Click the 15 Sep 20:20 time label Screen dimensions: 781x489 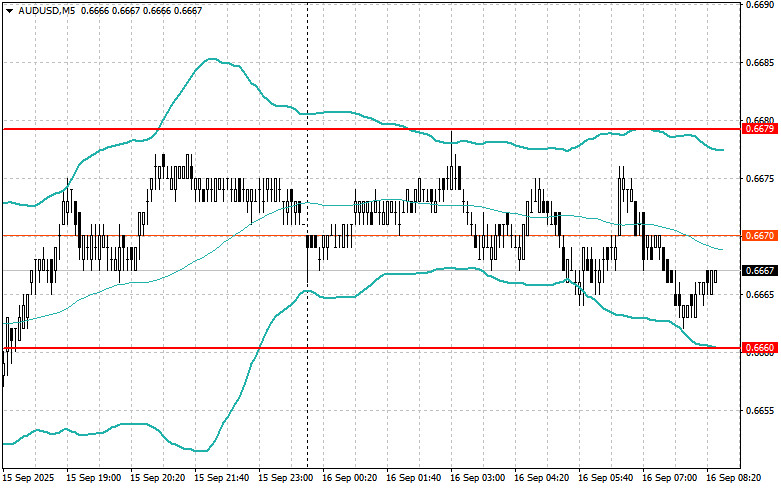[157, 478]
